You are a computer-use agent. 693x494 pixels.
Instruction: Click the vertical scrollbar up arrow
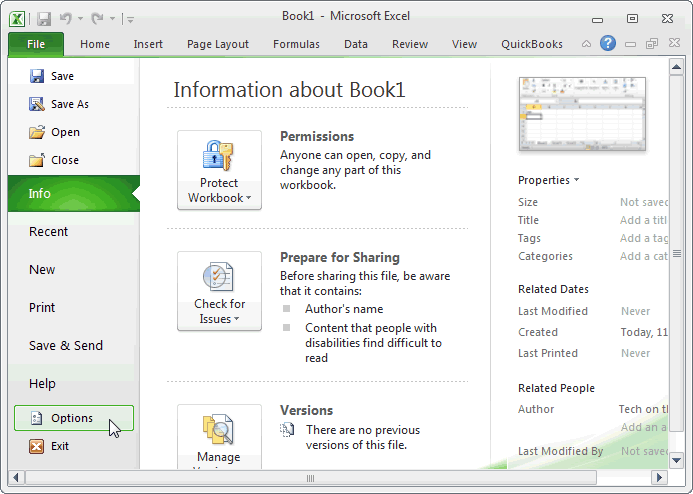click(676, 67)
